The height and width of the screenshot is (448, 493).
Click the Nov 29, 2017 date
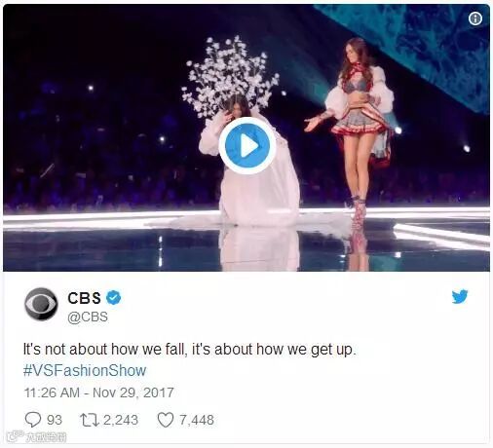133,392
